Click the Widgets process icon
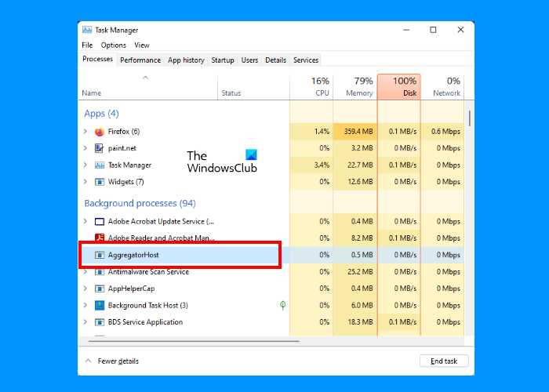The width and height of the screenshot is (549, 392). (x=100, y=182)
